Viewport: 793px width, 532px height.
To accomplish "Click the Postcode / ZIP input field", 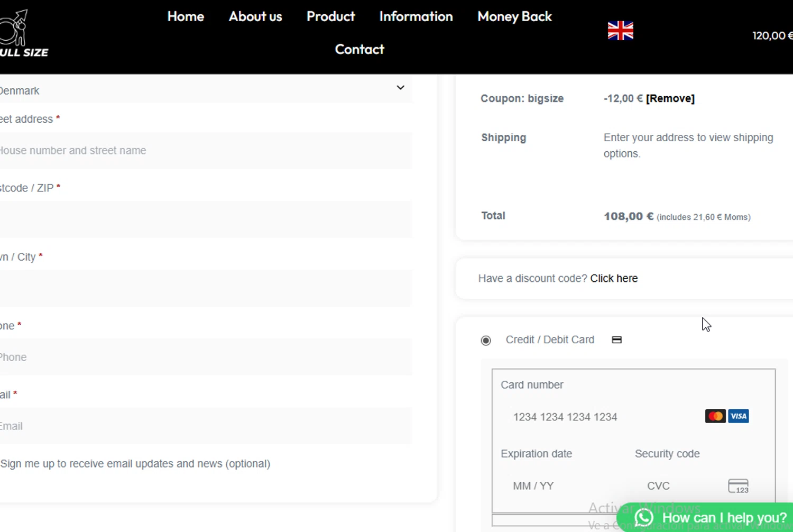I will tap(206, 219).
